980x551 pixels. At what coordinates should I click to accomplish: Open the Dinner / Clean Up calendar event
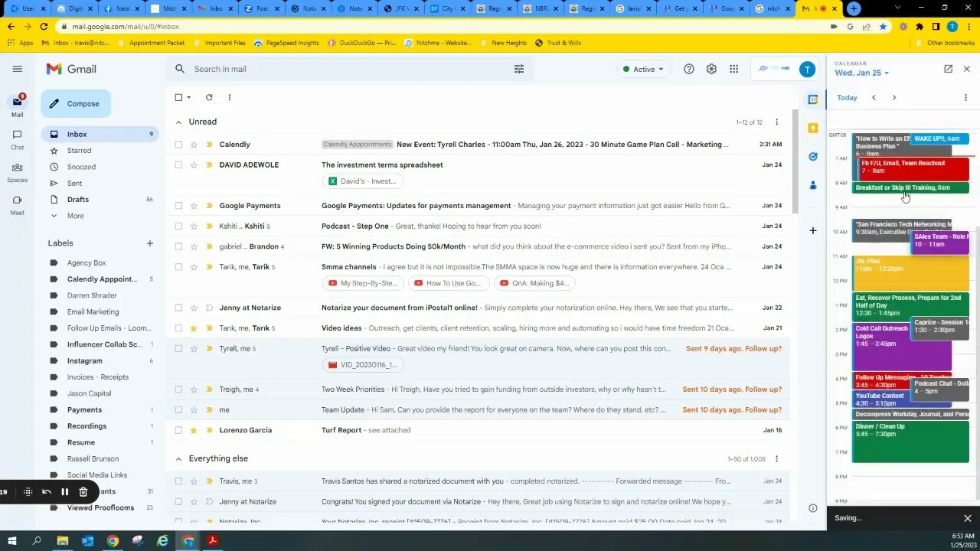(x=910, y=442)
